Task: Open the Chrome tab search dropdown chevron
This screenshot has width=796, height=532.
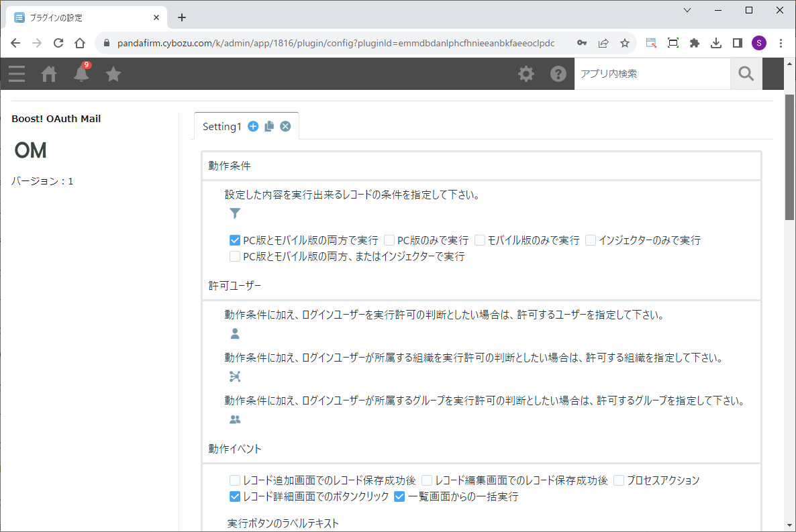Action: [x=687, y=10]
